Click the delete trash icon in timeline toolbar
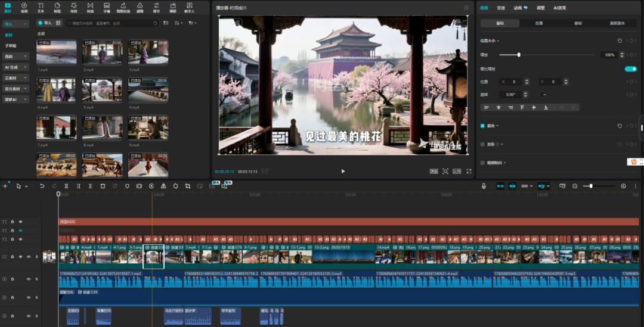644x327 pixels. tap(103, 186)
